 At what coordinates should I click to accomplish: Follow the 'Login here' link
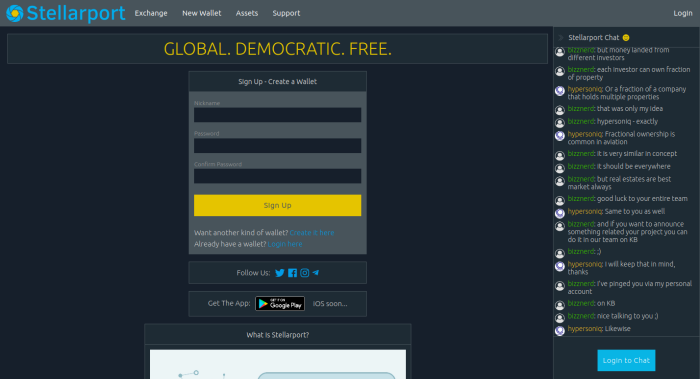click(x=285, y=244)
